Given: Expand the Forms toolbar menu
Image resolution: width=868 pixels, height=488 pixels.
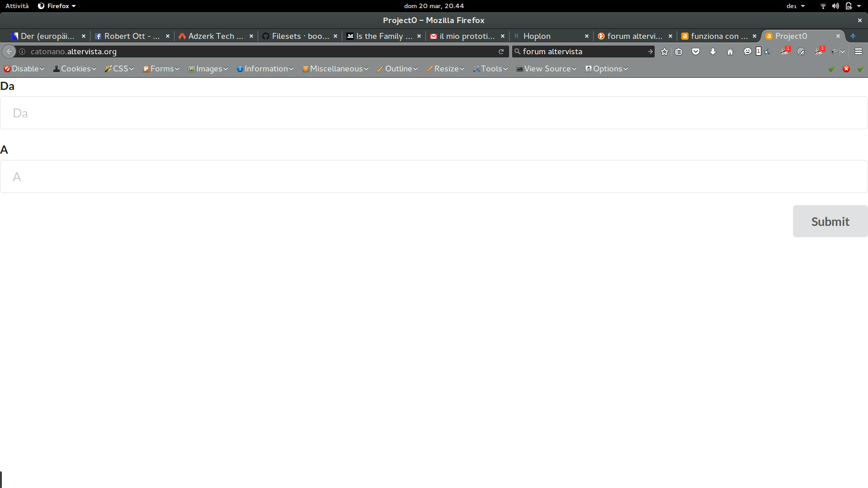Looking at the screenshot, I should tap(161, 69).
